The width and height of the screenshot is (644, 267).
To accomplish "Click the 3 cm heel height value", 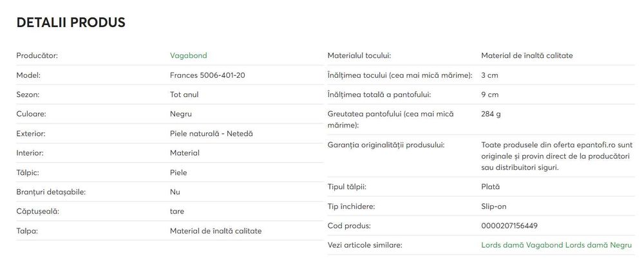I will tap(489, 75).
